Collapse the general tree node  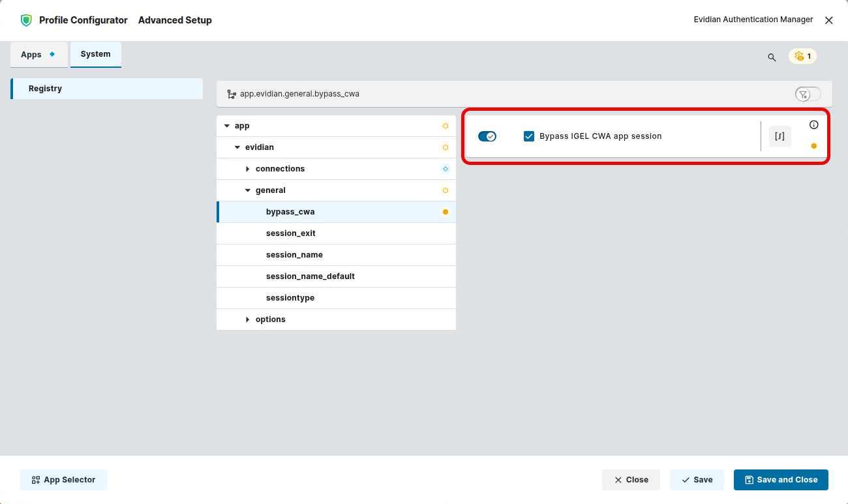pos(248,190)
